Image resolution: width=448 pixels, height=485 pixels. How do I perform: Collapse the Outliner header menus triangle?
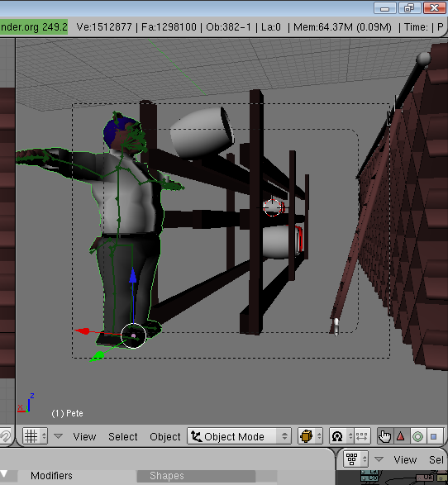[x=379, y=459]
